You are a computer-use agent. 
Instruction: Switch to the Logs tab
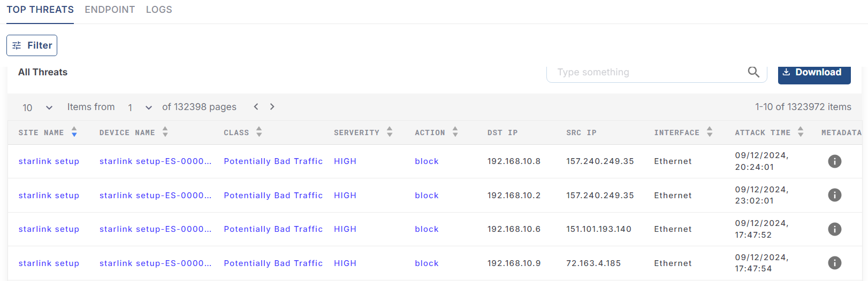(159, 10)
